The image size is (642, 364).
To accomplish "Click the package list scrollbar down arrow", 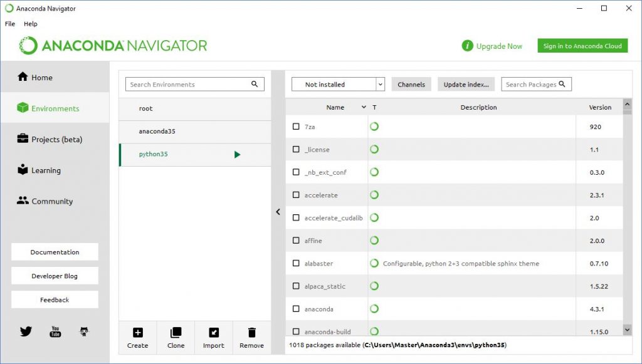I will click(628, 329).
